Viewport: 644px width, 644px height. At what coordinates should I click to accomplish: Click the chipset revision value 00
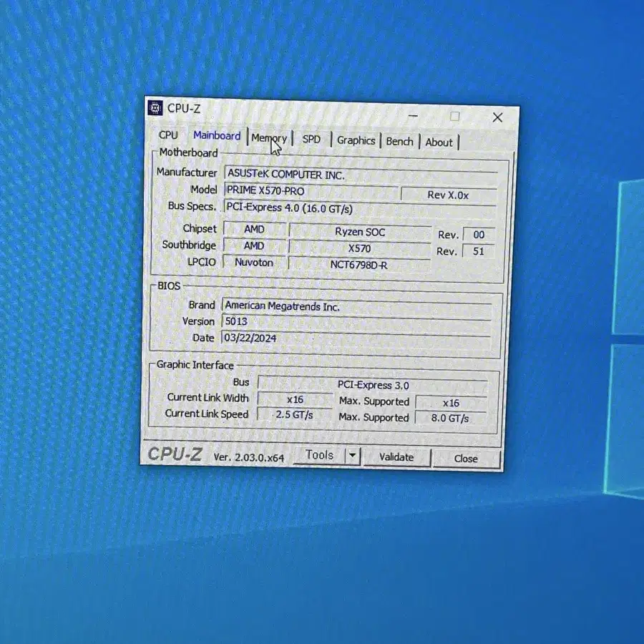pos(479,235)
